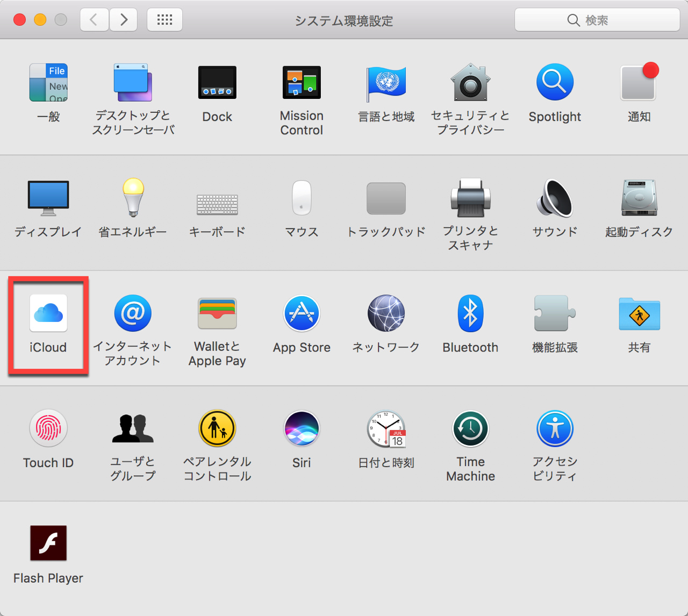The width and height of the screenshot is (688, 616).
Task: Open App Store preferences
Action: [x=302, y=313]
